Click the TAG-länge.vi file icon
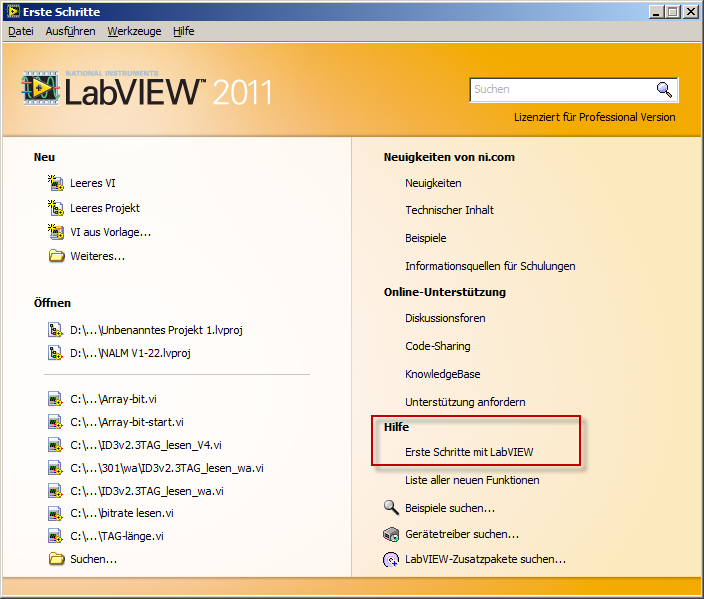Screen dimensions: 704x599 tap(55, 536)
